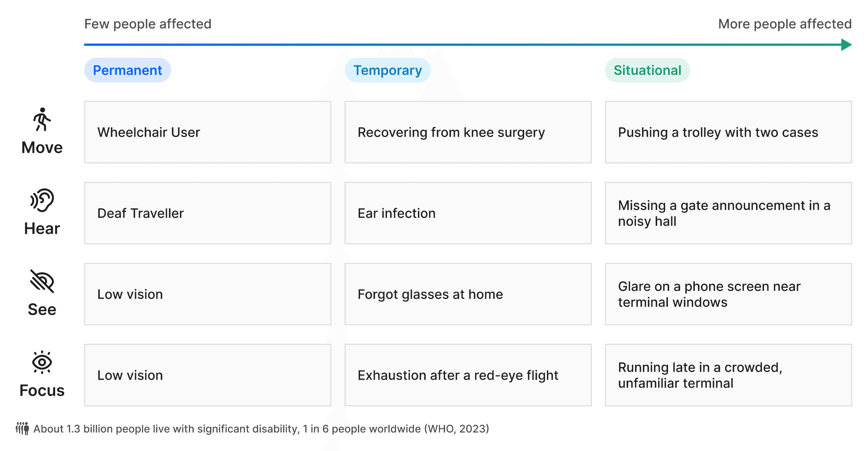Click the Running late in terminal card
The height and width of the screenshot is (451, 868).
[728, 375]
